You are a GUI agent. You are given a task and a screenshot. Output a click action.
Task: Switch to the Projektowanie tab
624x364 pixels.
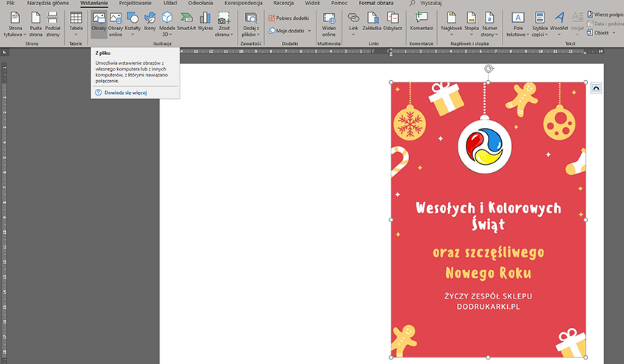[135, 3]
